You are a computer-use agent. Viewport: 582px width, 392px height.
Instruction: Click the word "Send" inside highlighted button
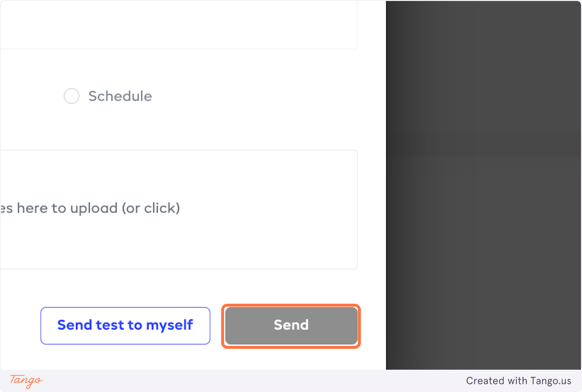[291, 325]
